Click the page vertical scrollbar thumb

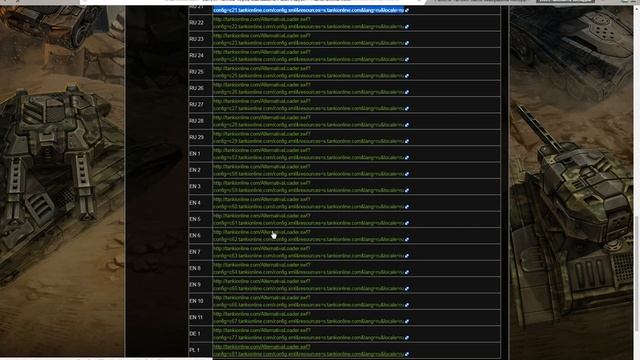click(637, 273)
